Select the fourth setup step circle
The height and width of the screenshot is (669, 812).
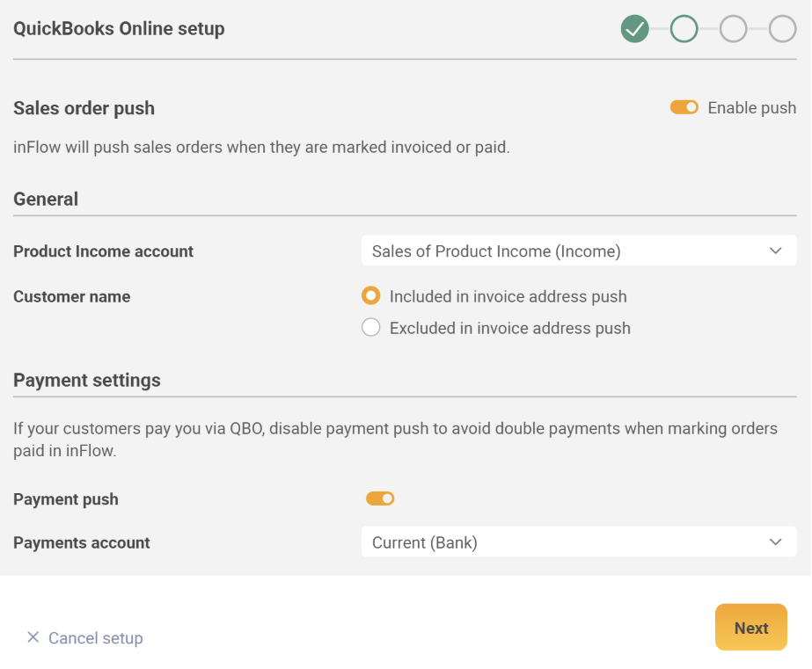pyautogui.click(x=782, y=29)
